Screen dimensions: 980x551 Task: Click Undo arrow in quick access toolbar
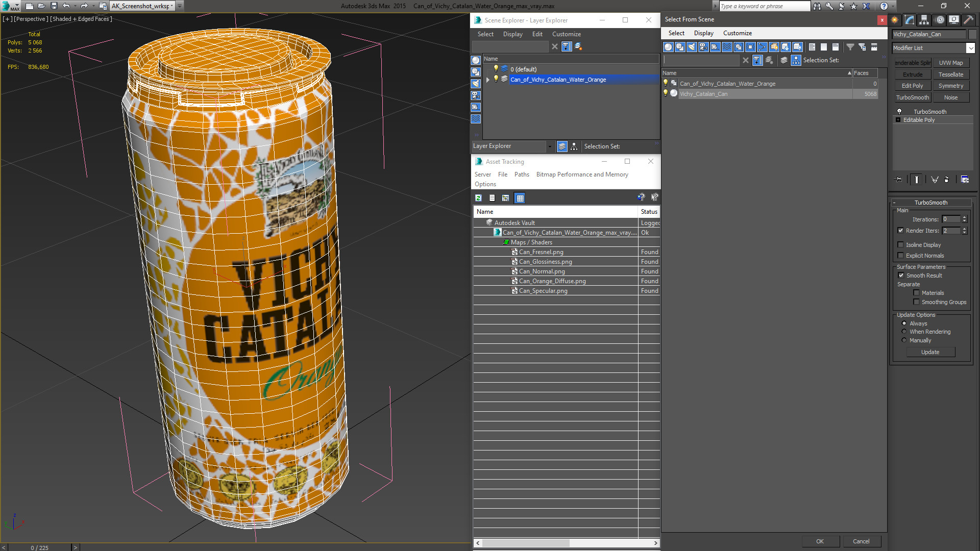coord(66,6)
